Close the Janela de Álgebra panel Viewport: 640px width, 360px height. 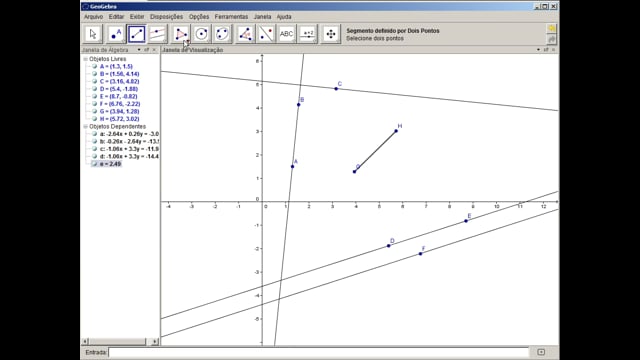(x=154, y=50)
